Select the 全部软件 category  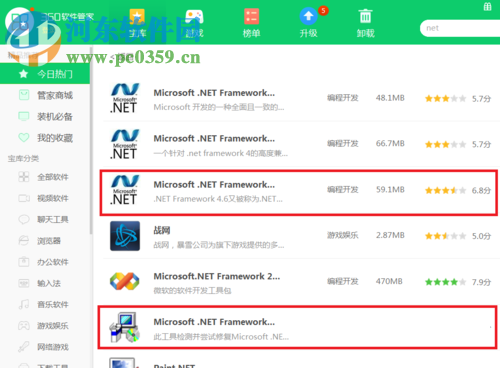[x=53, y=177]
